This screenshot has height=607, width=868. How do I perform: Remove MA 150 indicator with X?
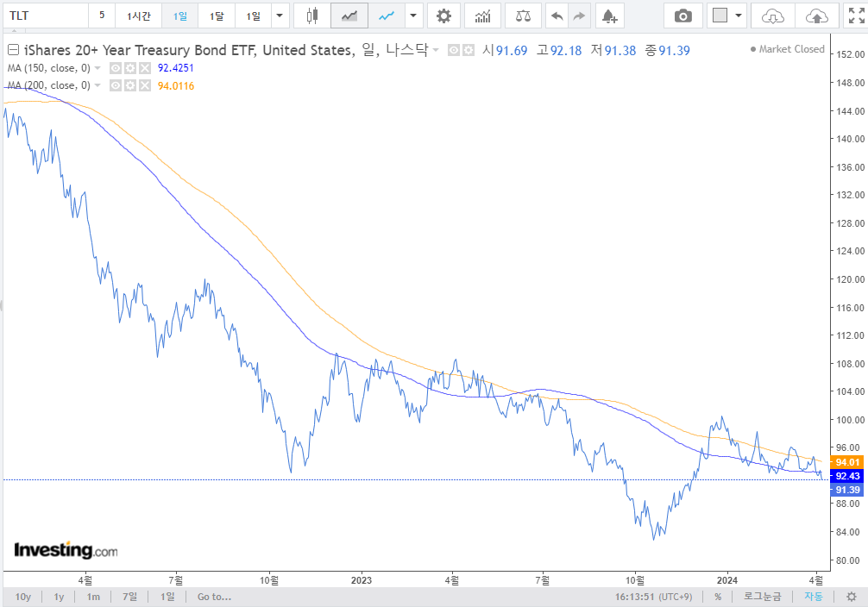point(144,69)
